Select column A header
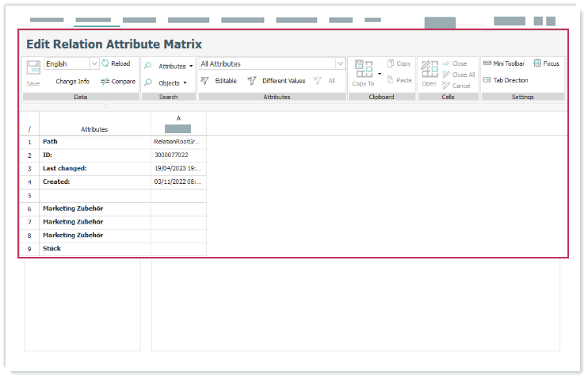Viewport: 588px width, 379px height. [178, 118]
